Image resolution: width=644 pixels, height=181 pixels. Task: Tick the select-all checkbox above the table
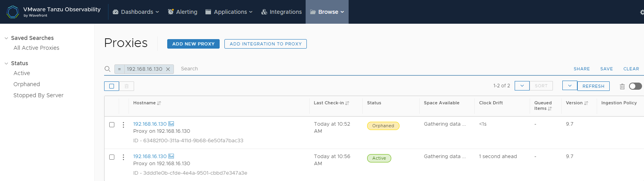(112, 86)
